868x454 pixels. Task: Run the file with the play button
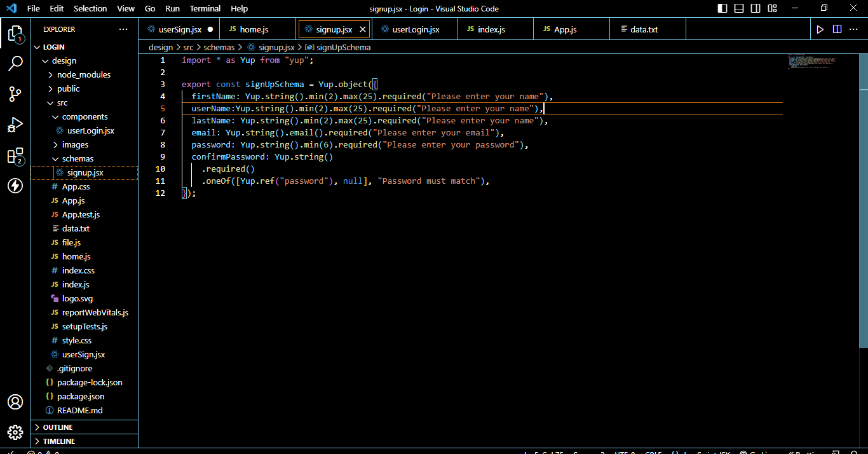[x=820, y=29]
